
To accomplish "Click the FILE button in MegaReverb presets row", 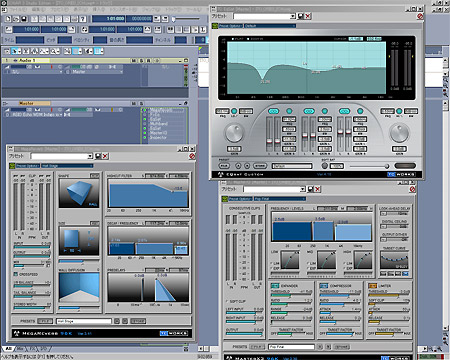I will [45, 321].
